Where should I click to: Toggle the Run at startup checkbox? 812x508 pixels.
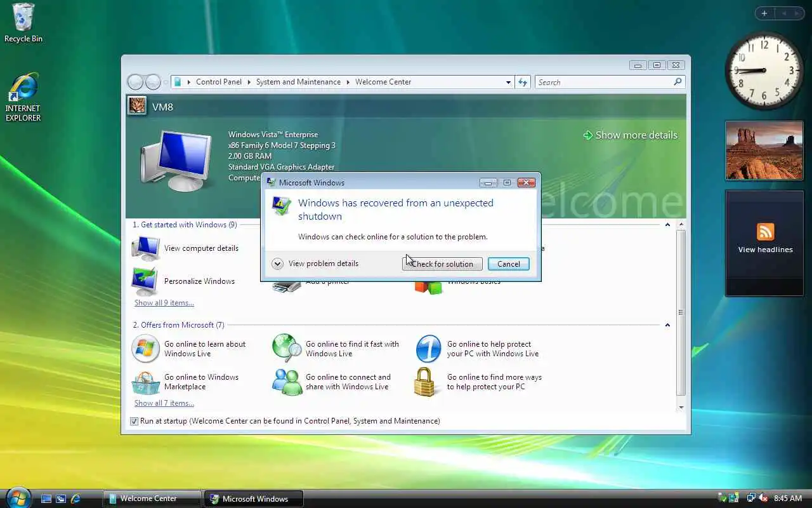(x=134, y=421)
